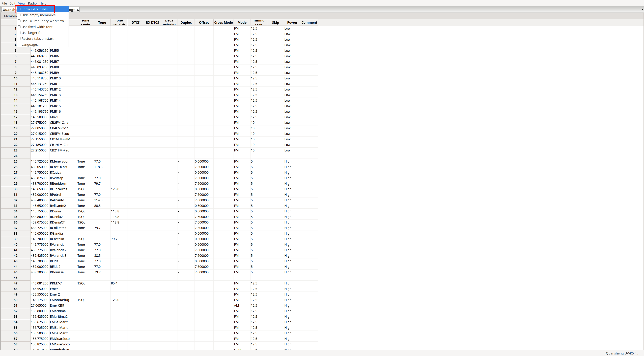
Task: Click the AM mode cell of EmerCB9
Action: (237, 305)
